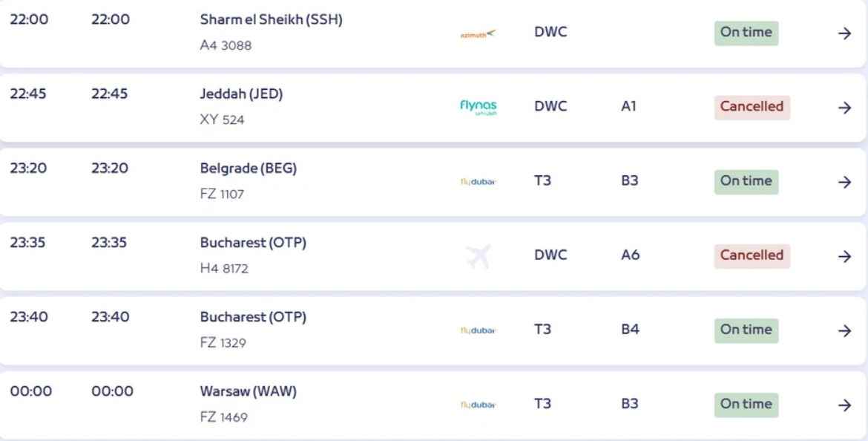Click the flydubai logo on Warsaw row
The width and height of the screenshot is (868, 441).
click(x=478, y=405)
